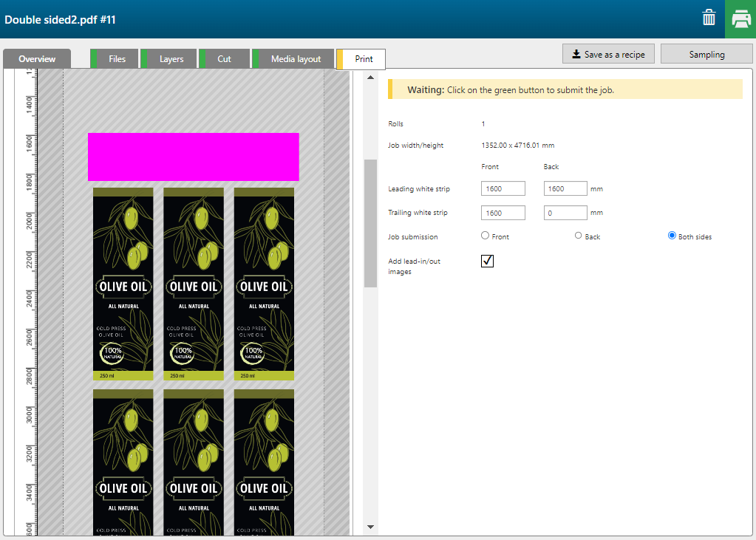Select the Media layout tab

click(x=296, y=59)
